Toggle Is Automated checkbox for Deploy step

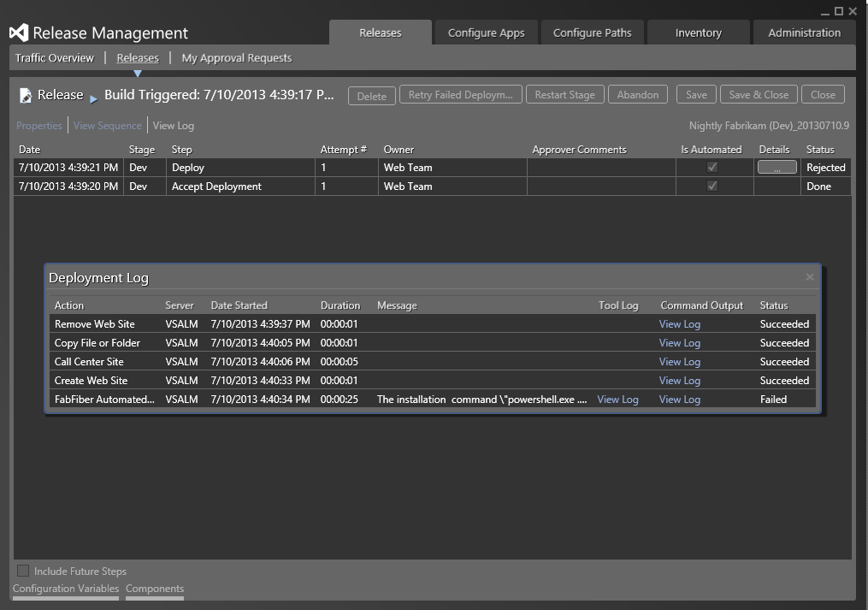coord(712,168)
